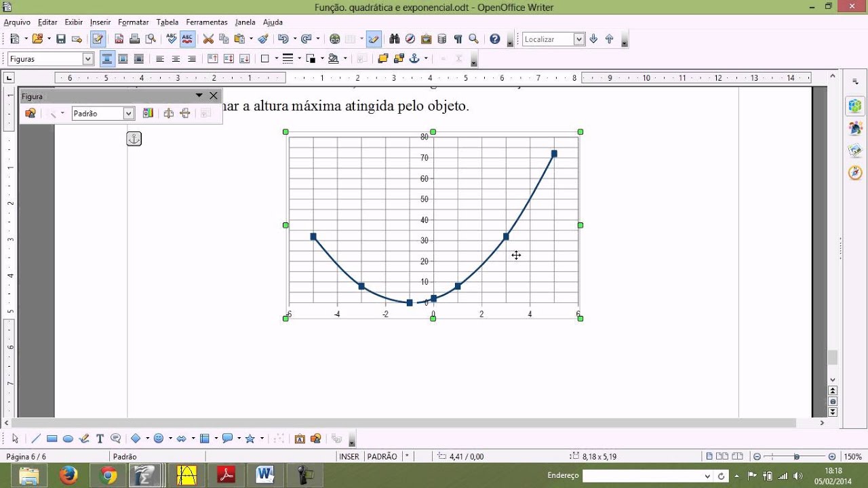Open the Navigator compass icon
The image size is (868, 488).
click(x=410, y=39)
